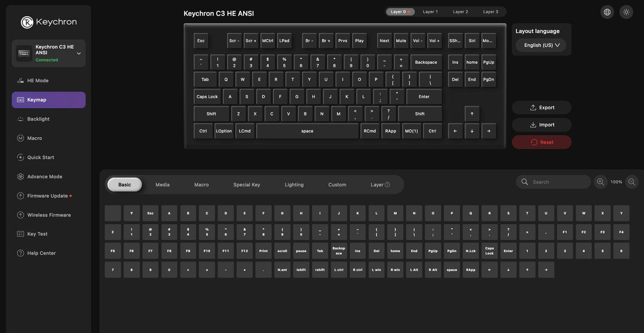
Task: Open the English (US) layout language dropdown
Action: [541, 45]
